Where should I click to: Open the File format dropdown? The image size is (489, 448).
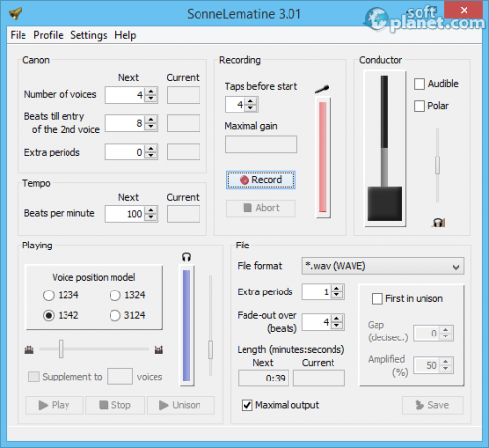coord(382,266)
